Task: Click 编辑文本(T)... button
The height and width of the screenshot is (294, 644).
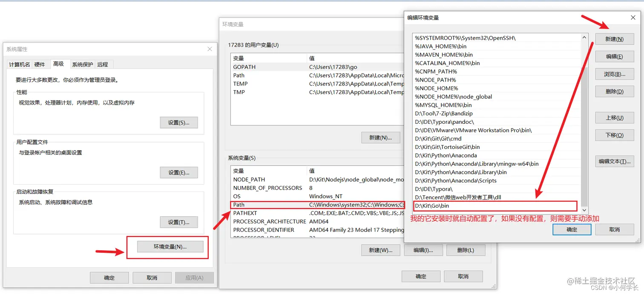Action: click(615, 162)
